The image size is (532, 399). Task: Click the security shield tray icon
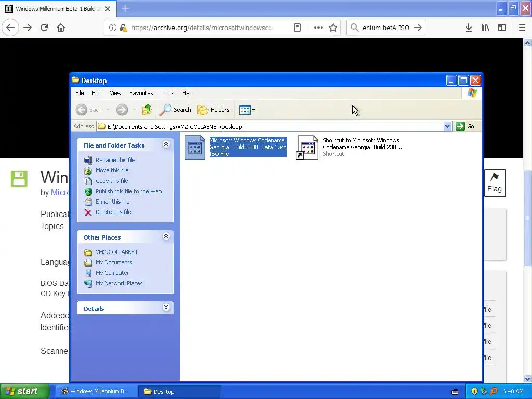point(474,391)
